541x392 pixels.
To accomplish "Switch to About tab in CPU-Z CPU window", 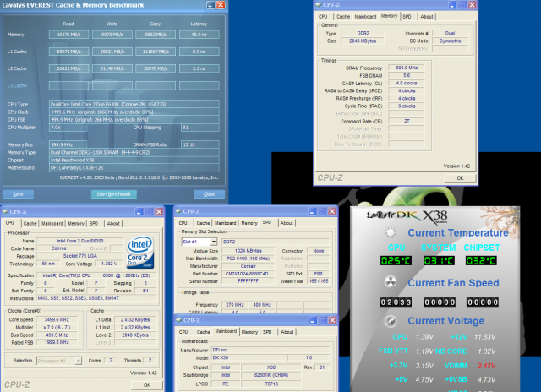I will tap(113, 223).
